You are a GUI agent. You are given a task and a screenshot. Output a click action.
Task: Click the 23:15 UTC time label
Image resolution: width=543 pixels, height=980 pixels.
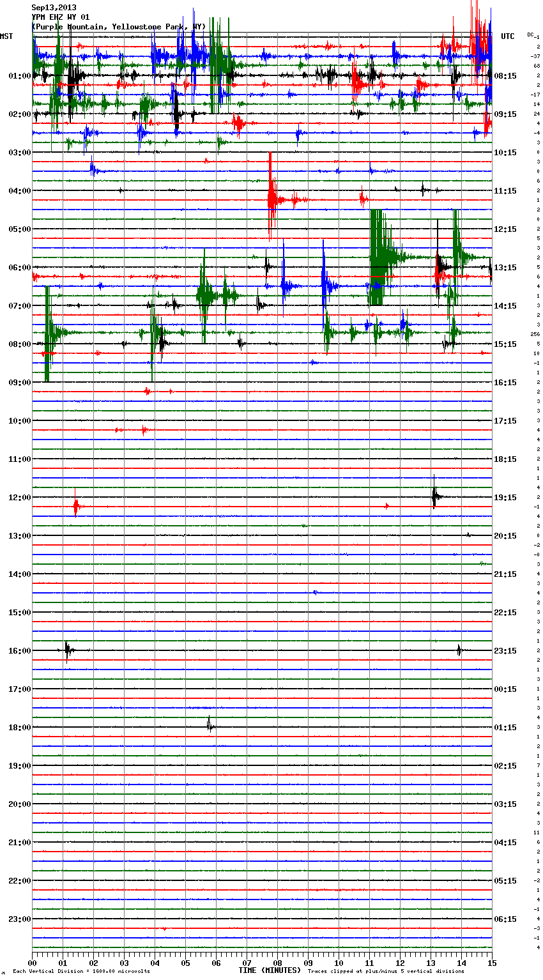click(x=505, y=651)
